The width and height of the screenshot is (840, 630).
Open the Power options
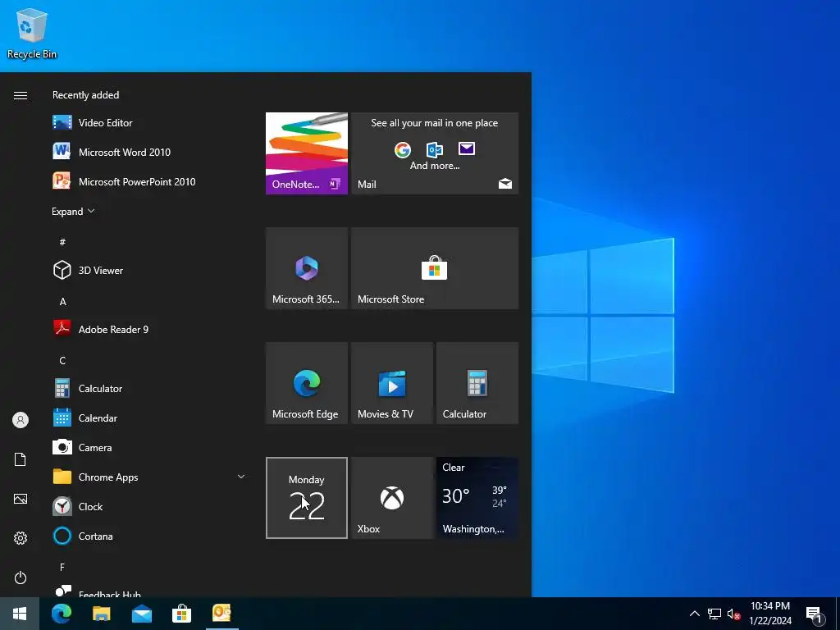click(x=21, y=577)
